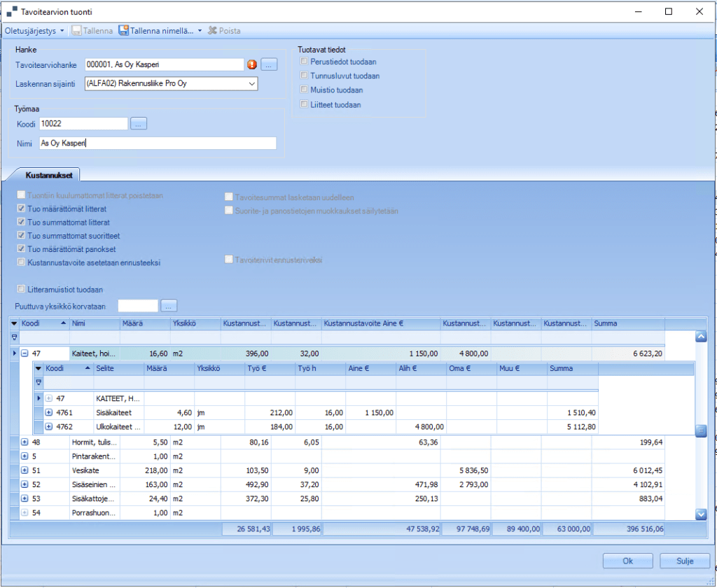This screenshot has height=588, width=717.
Task: Uncheck Tuo summattomat suoritteet
Action: pos(21,235)
